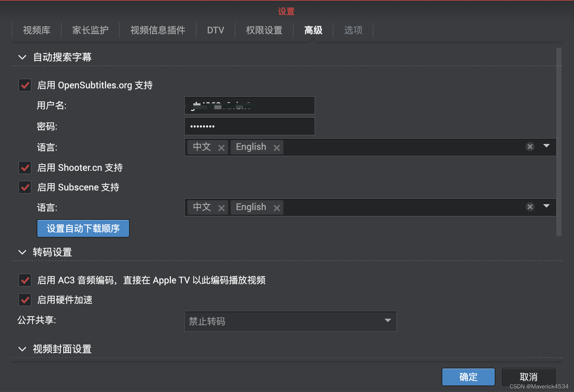574x392 pixels.
Task: Disable 启用 Subscene 支持
Action: pos(25,187)
